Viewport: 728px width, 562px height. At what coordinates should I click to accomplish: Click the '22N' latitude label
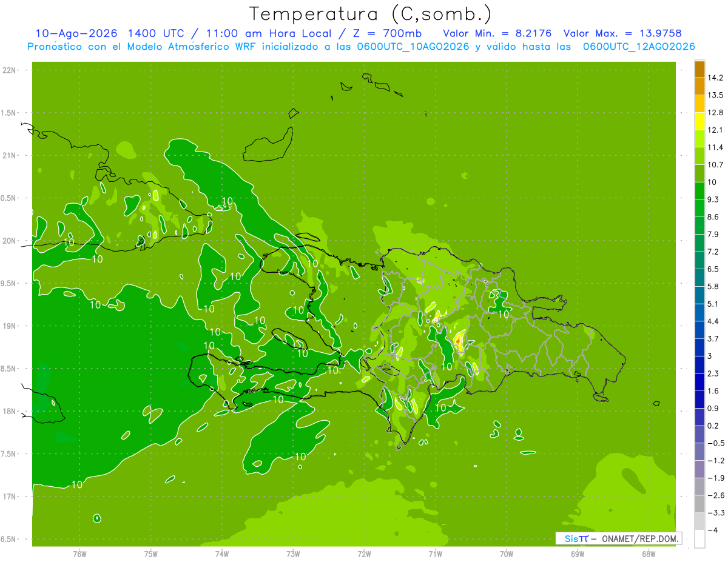pos(10,70)
